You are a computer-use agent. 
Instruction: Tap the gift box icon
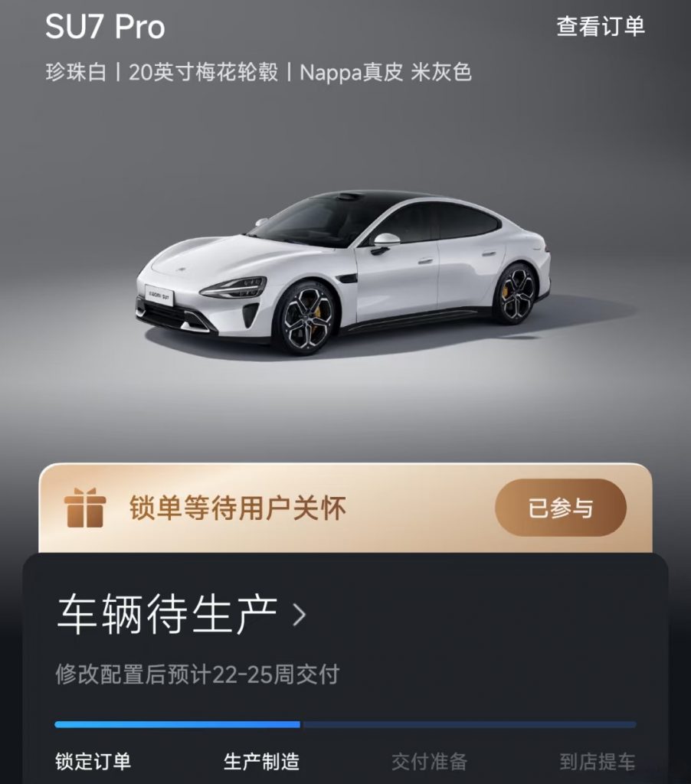click(84, 508)
